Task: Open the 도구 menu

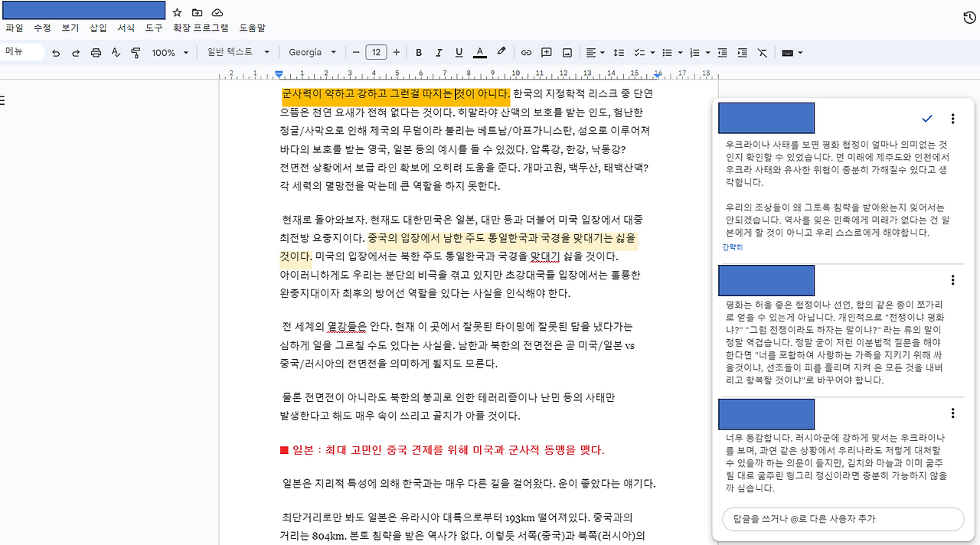Action: 154,28
